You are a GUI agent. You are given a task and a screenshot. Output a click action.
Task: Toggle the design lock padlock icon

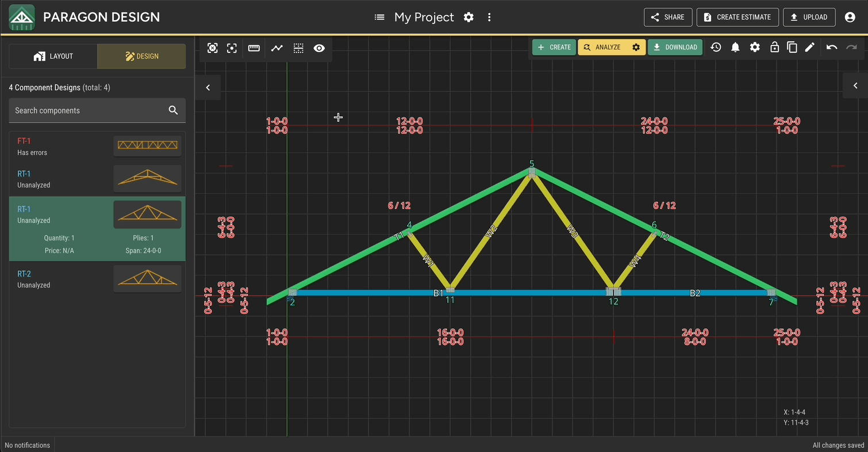click(x=774, y=47)
